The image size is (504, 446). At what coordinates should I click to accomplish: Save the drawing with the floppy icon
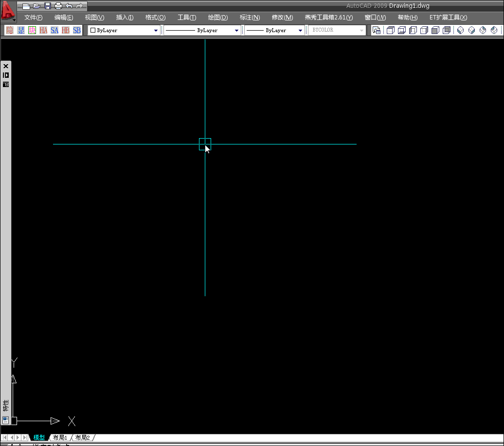pyautogui.click(x=48, y=6)
